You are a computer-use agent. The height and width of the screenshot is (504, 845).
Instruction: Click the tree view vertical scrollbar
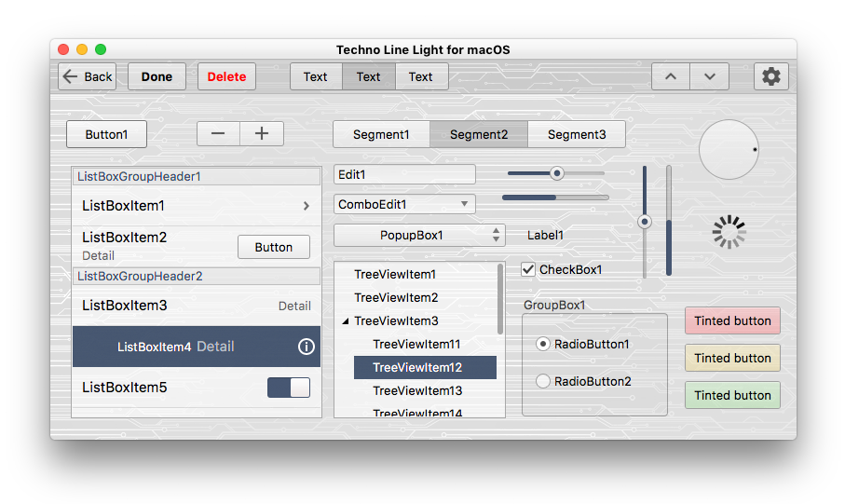coord(500,300)
